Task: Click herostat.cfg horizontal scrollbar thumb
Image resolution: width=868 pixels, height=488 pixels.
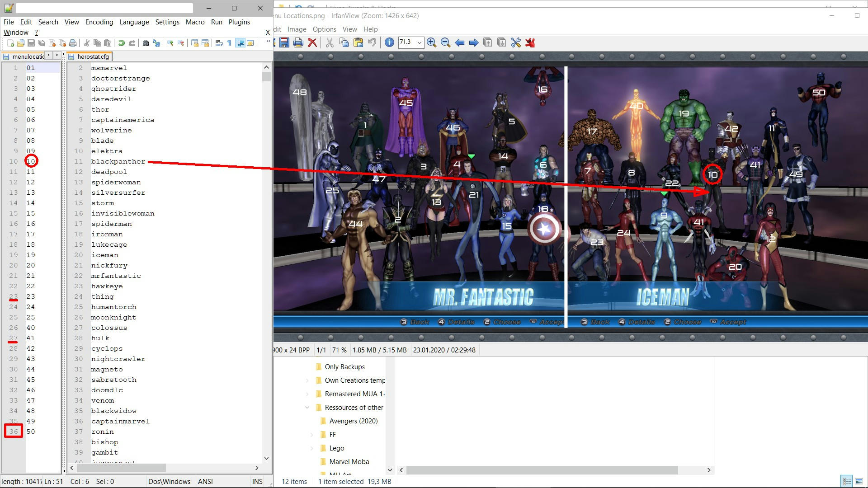Action: click(121, 468)
